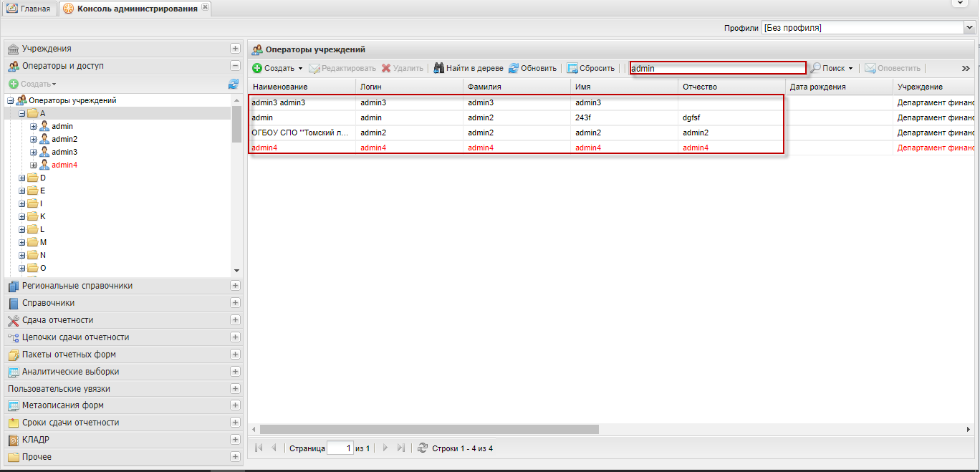Sort the table by the Логин column header

pyautogui.click(x=408, y=87)
